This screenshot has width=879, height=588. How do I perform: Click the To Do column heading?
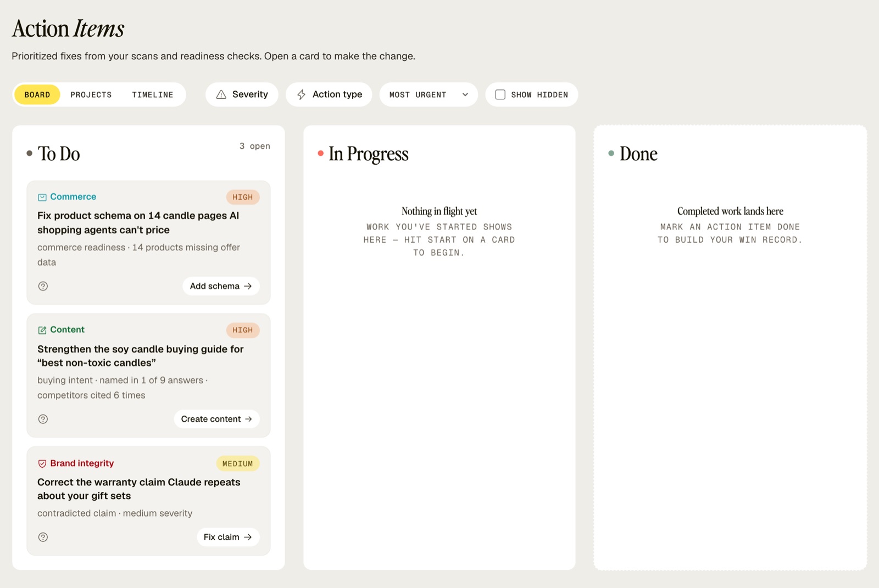pos(59,154)
